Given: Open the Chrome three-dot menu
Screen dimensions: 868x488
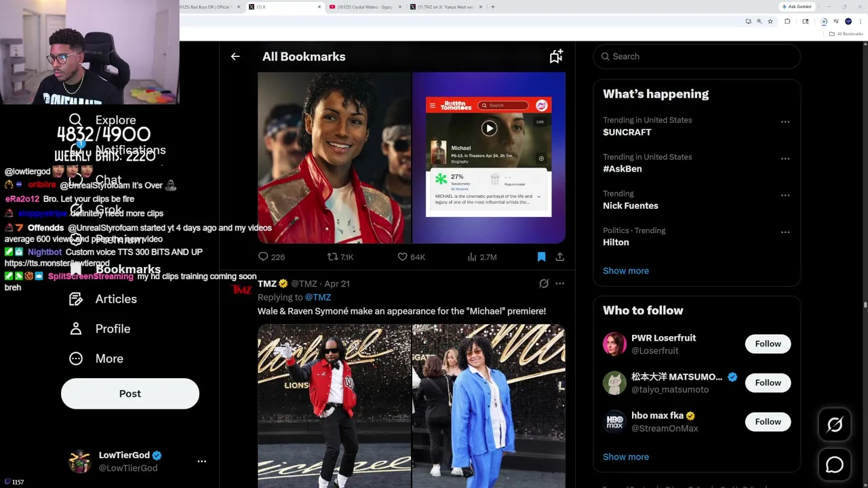Looking at the screenshot, I should coord(861,21).
